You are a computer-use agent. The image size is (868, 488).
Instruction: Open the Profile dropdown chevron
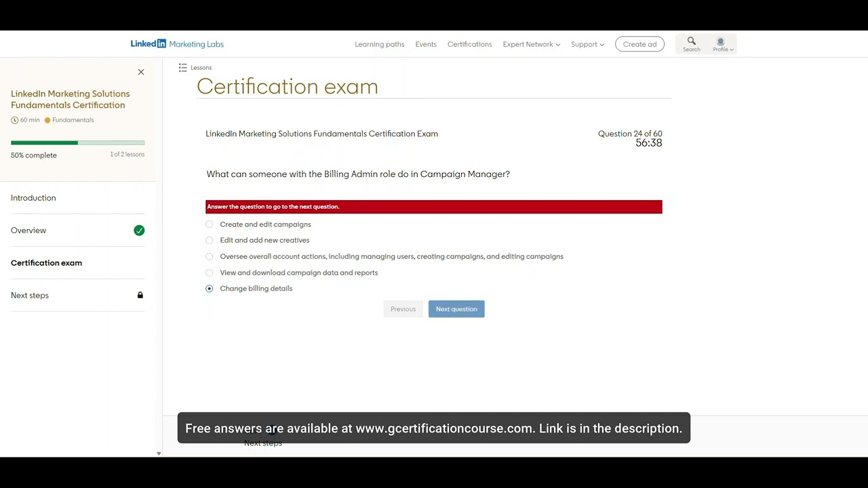point(732,49)
